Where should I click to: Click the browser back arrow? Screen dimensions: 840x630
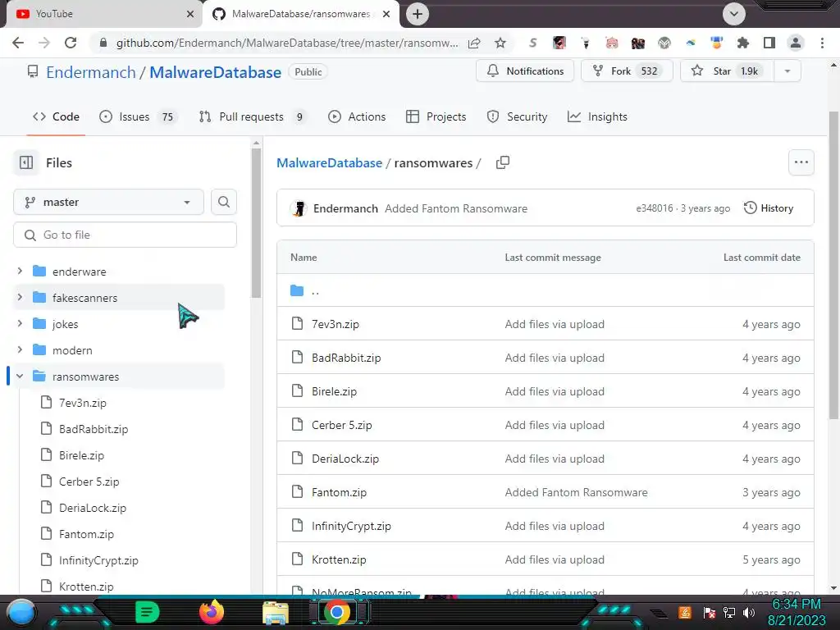coord(18,43)
